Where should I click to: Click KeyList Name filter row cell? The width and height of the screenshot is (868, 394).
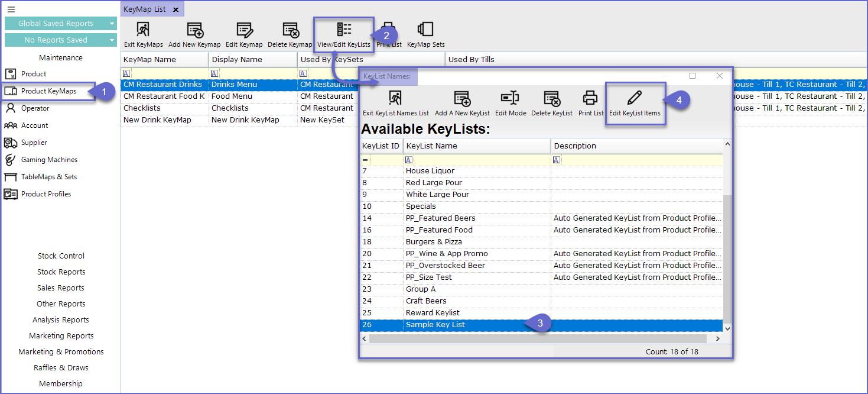click(477, 160)
